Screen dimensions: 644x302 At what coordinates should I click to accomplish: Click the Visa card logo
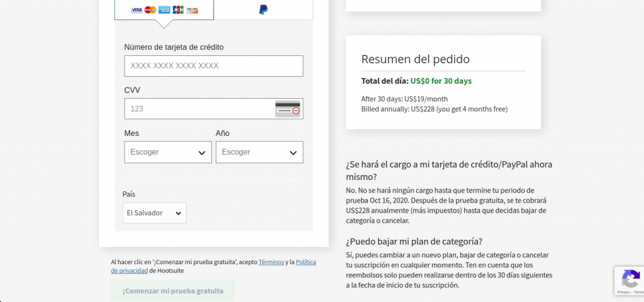point(136,10)
